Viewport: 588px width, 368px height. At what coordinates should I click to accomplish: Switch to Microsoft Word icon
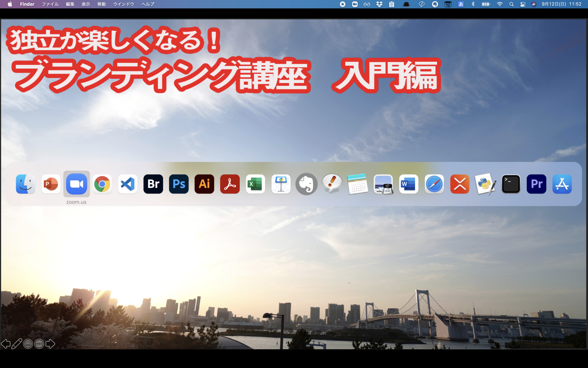click(409, 184)
